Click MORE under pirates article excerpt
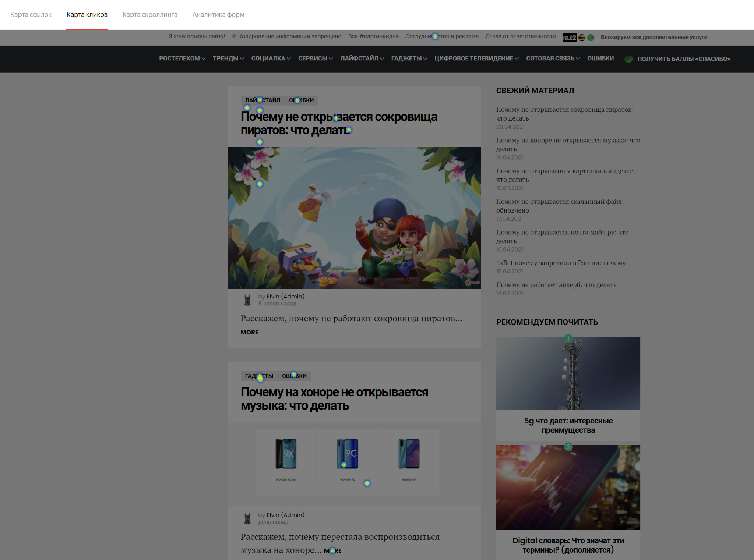 [x=250, y=332]
